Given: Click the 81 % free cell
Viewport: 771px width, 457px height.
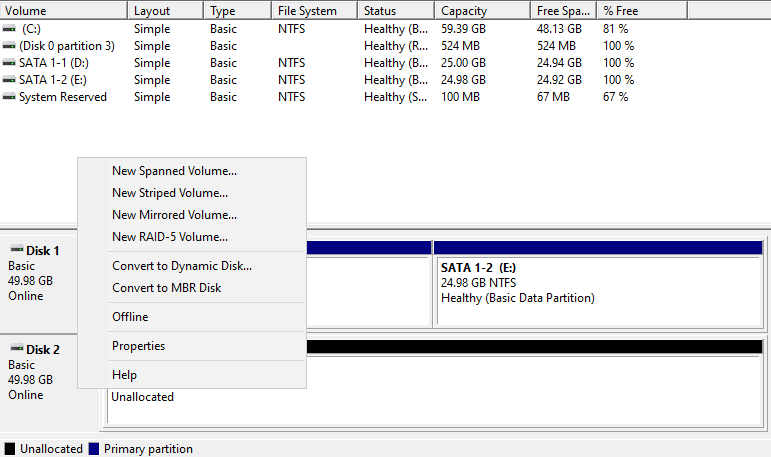Looking at the screenshot, I should click(616, 29).
